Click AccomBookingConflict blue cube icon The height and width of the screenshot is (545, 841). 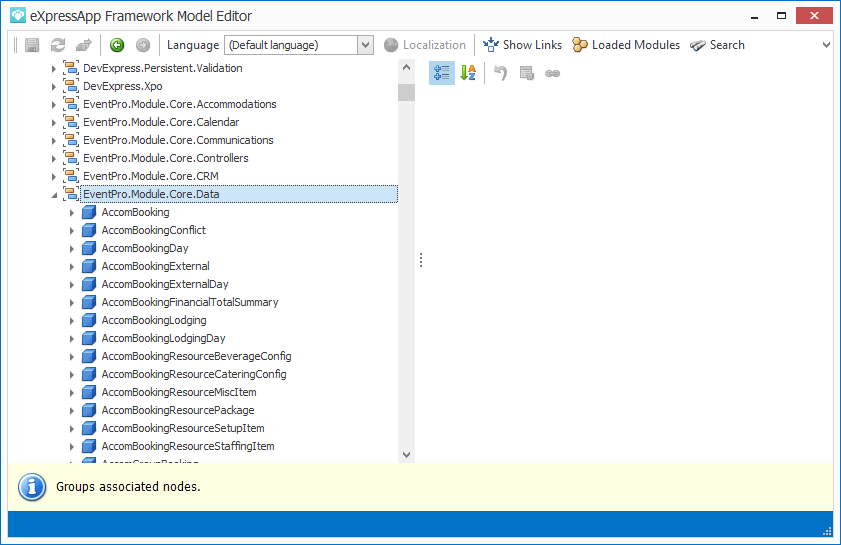[88, 230]
